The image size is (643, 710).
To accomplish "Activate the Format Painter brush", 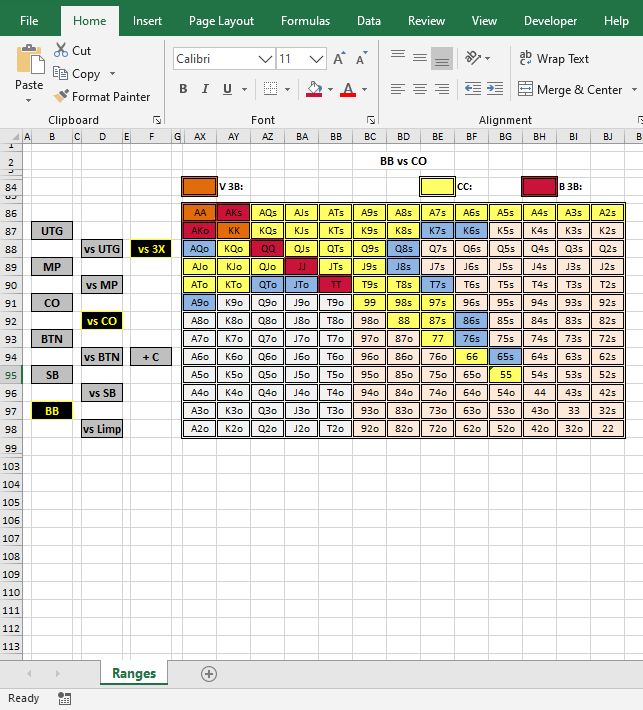I will pos(61,96).
